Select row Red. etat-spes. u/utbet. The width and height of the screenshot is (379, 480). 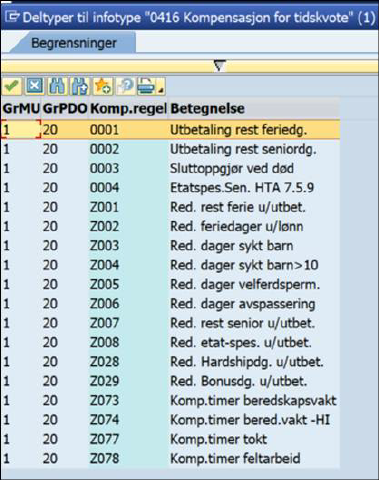pos(170,342)
